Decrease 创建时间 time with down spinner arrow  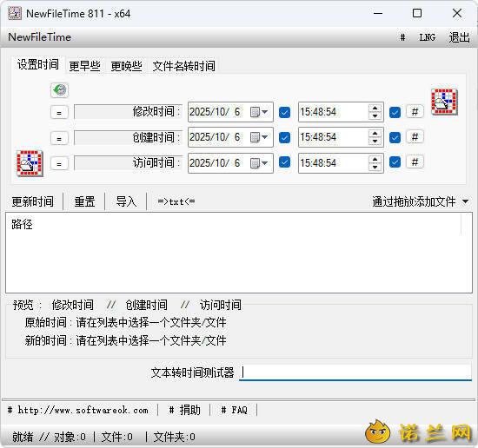point(375,142)
